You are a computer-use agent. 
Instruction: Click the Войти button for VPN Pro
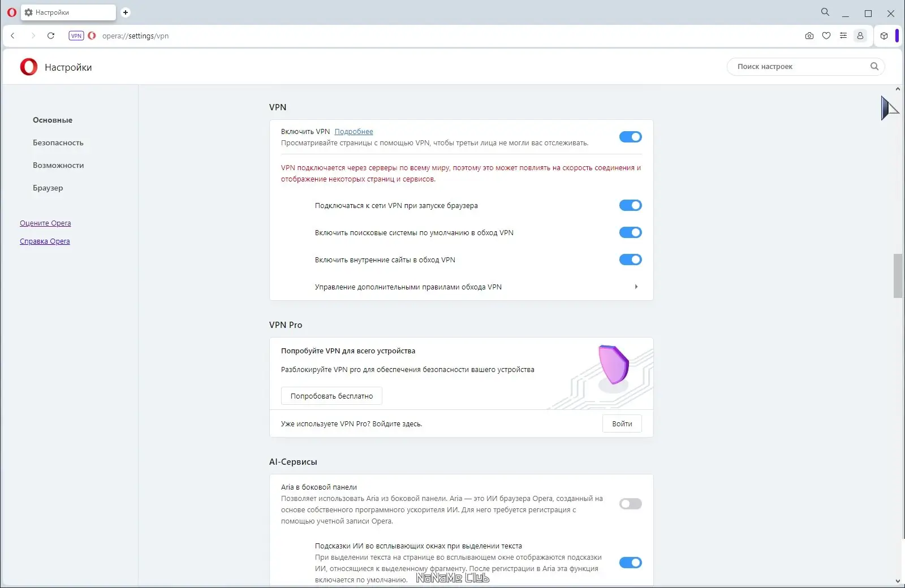point(622,423)
